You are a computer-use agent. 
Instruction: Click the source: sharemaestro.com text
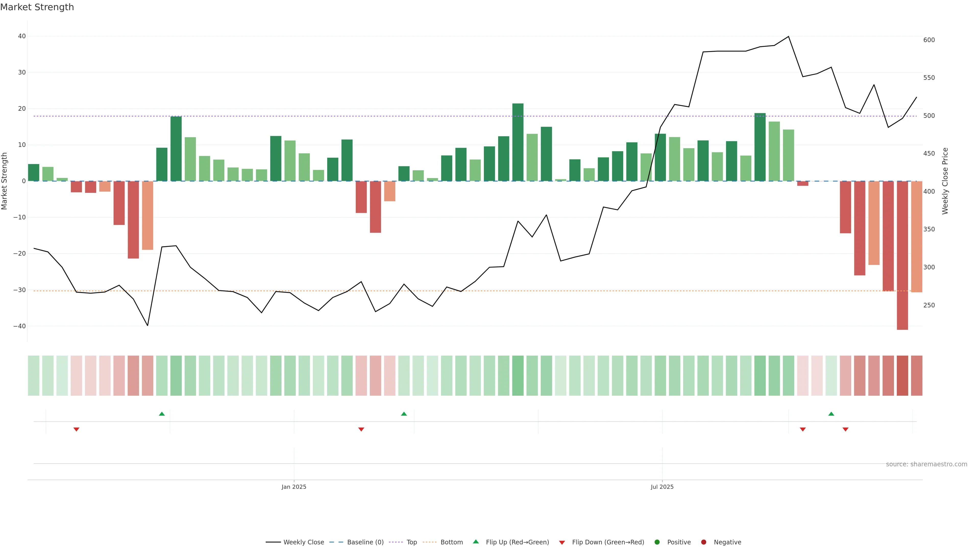(926, 464)
